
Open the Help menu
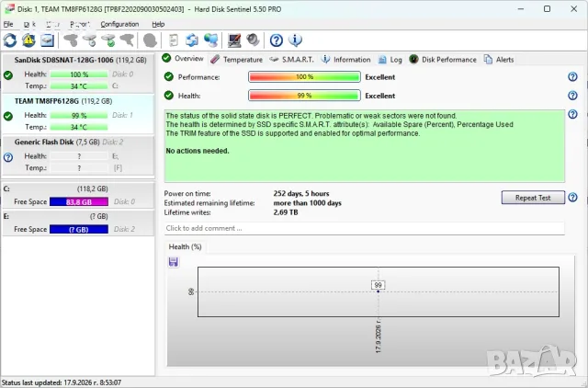pos(158,24)
